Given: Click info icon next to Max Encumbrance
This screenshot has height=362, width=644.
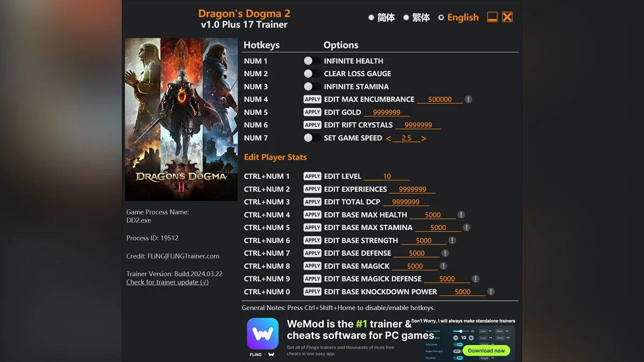Looking at the screenshot, I should 469,99.
